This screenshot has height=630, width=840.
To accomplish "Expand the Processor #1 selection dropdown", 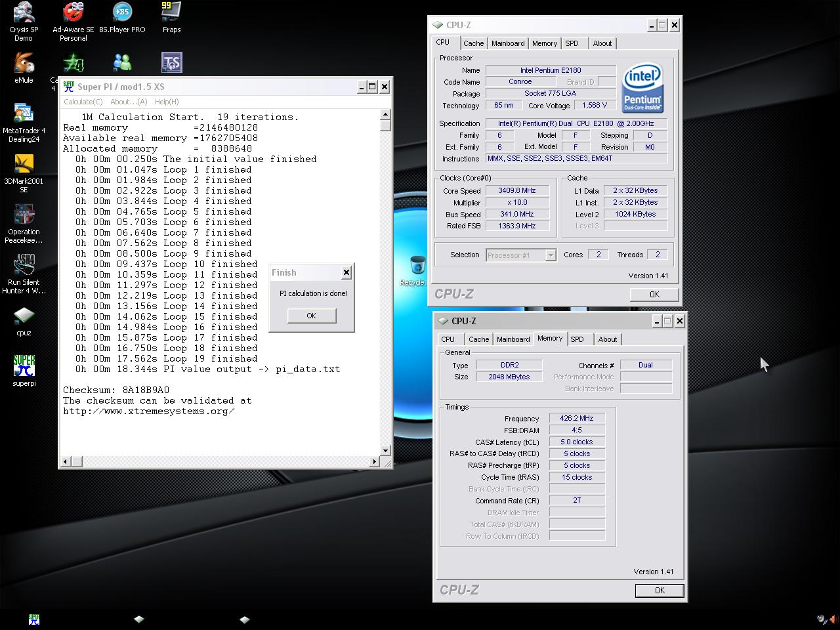I will pos(551,255).
